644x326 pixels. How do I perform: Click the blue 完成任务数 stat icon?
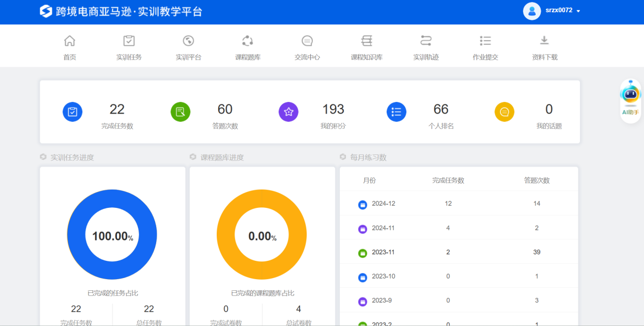click(x=73, y=112)
